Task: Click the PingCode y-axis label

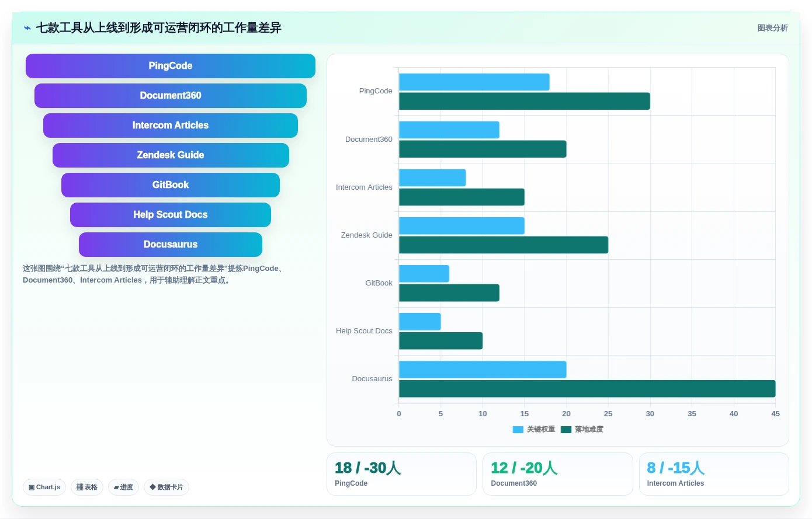Action: point(376,91)
